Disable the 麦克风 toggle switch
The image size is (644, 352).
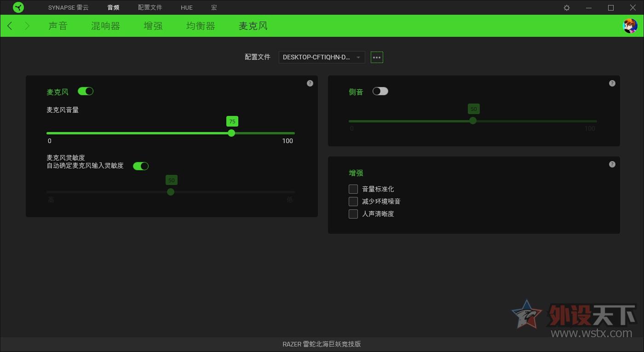[x=86, y=91]
